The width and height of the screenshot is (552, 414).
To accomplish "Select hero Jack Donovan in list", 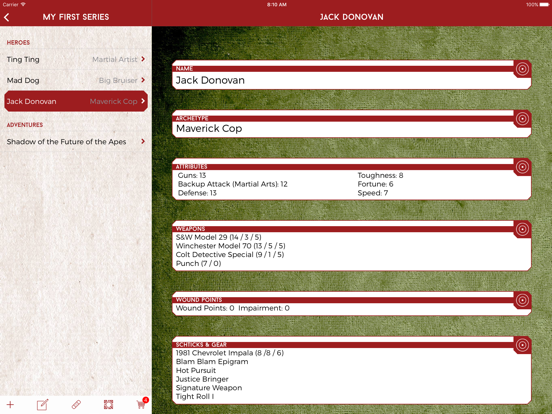I will pos(76,101).
